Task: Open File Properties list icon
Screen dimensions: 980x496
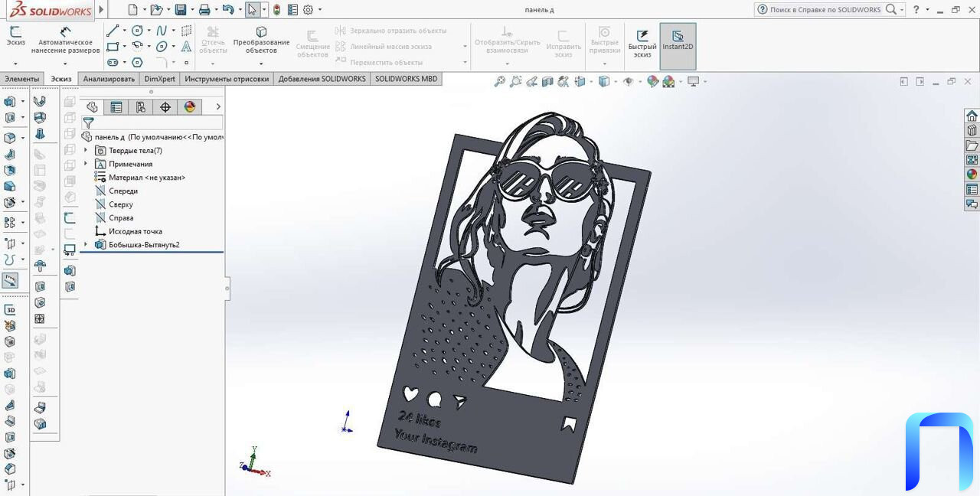Action: [292, 10]
